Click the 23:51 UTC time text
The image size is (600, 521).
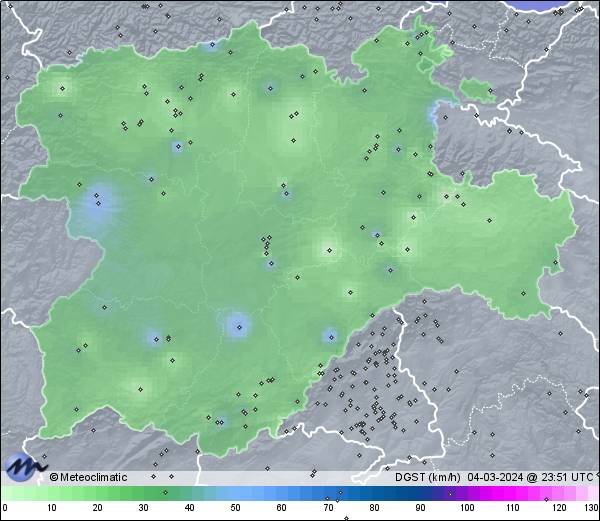point(566,477)
